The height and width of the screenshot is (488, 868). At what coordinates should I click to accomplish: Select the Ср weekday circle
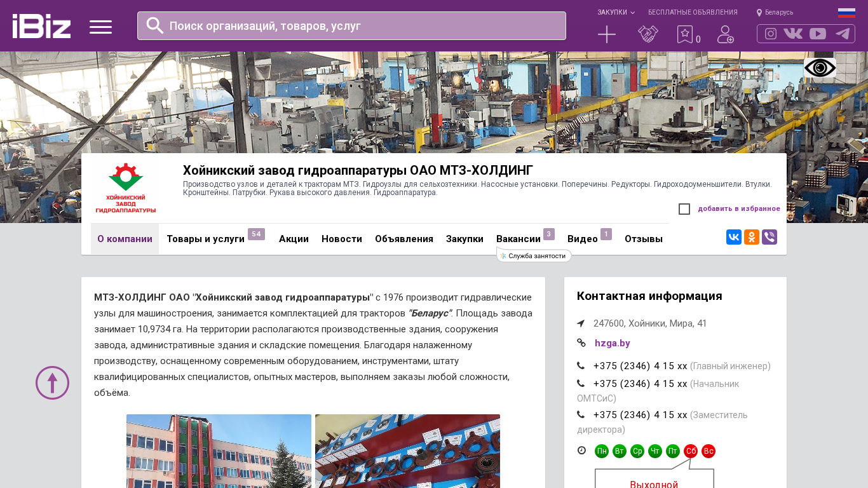click(x=637, y=451)
